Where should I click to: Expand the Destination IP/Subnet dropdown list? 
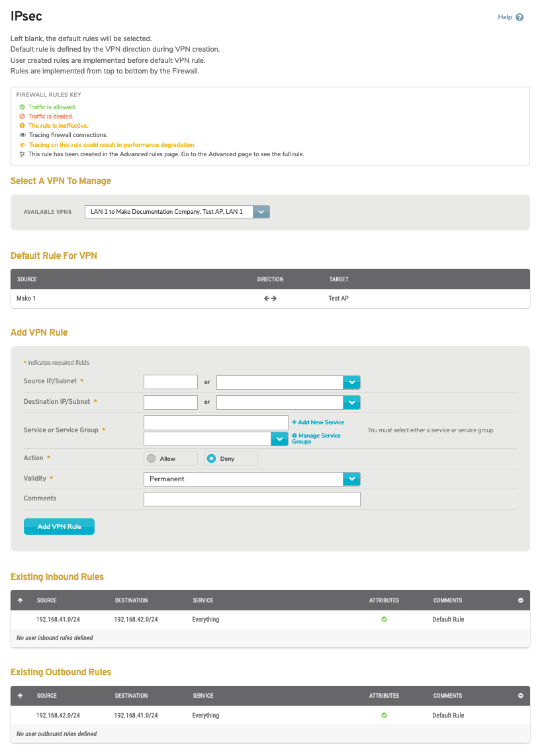point(351,402)
